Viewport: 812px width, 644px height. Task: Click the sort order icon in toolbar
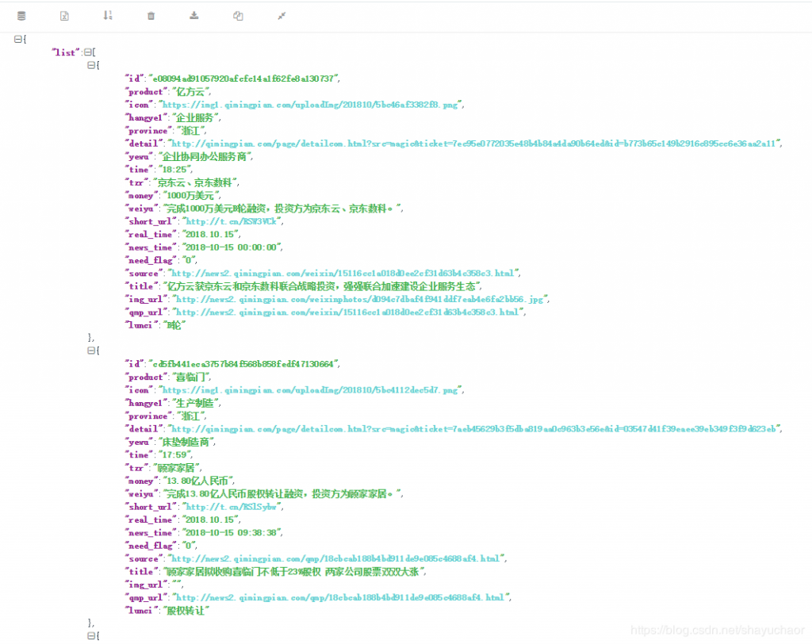tap(108, 16)
